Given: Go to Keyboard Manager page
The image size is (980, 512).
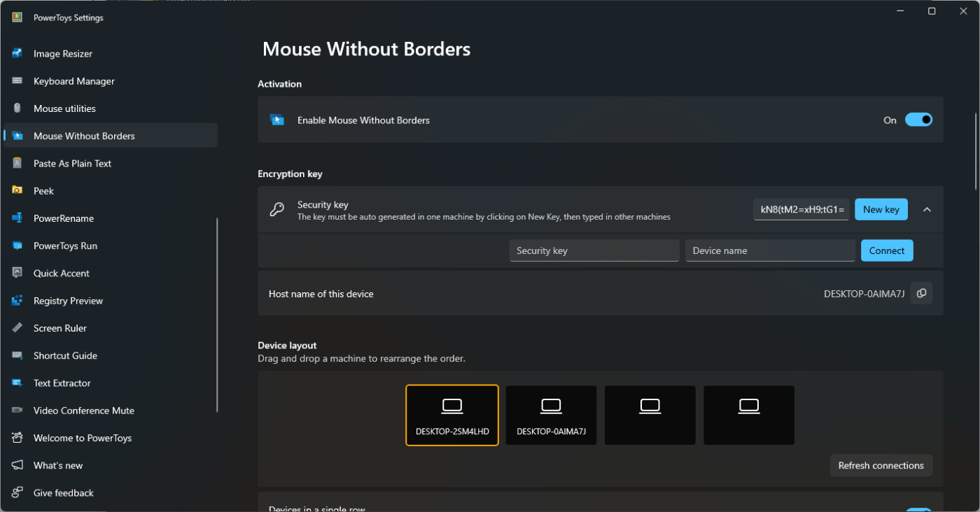Looking at the screenshot, I should 111,81.
